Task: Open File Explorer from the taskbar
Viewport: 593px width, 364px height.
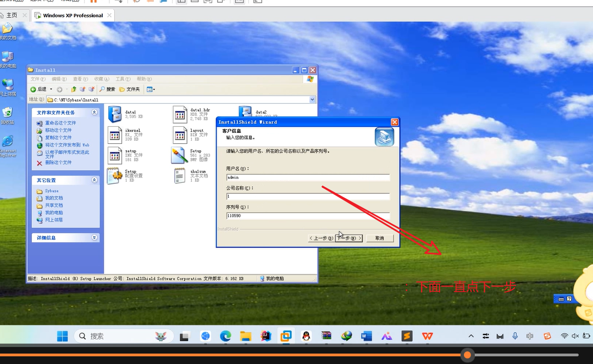Action: coord(246,336)
